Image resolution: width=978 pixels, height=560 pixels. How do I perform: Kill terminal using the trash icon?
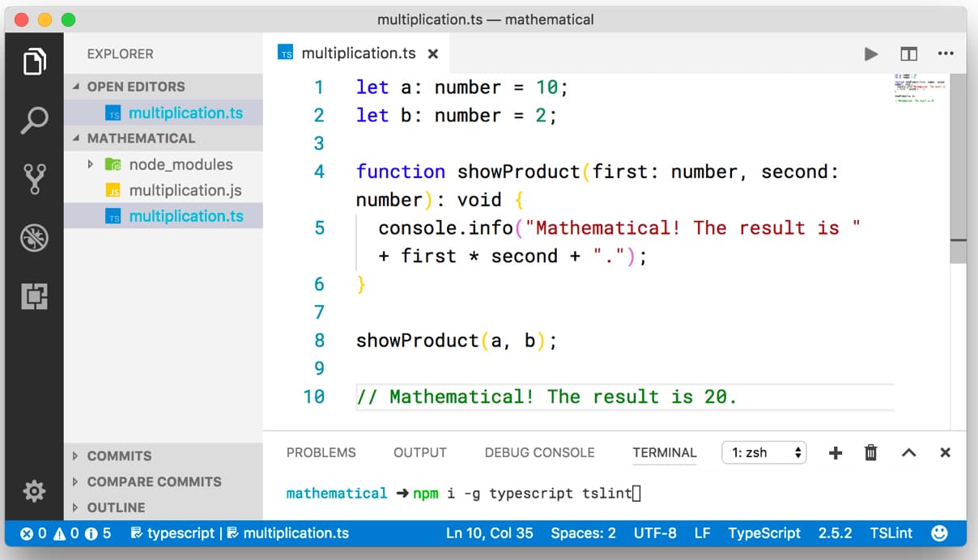(871, 453)
